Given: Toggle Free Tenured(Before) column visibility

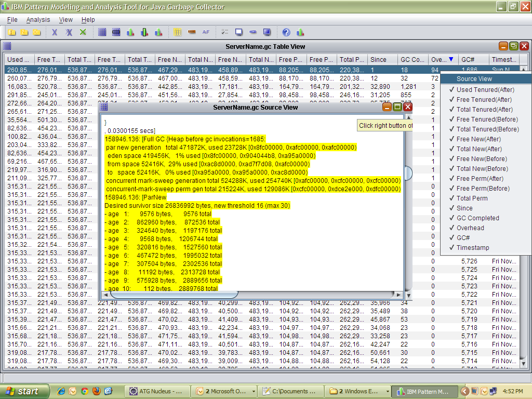Looking at the screenshot, I should click(x=486, y=119).
